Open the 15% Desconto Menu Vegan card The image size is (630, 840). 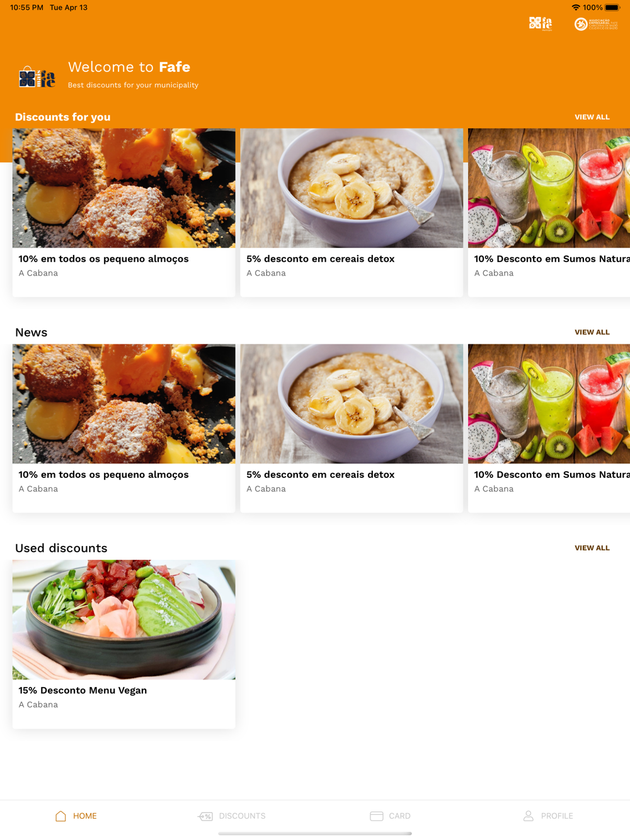(x=124, y=644)
